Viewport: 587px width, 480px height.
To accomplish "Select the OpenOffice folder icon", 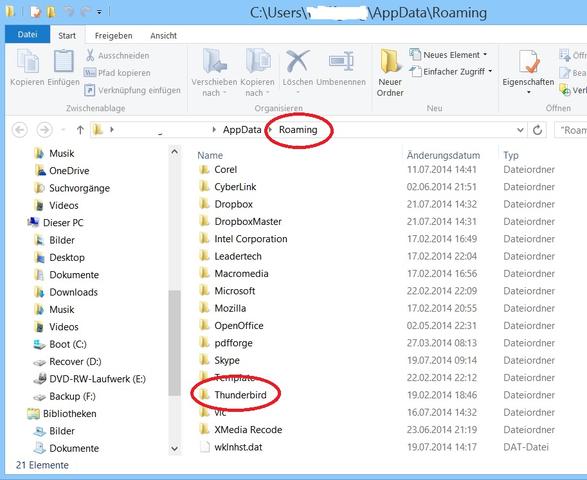I will tap(204, 325).
